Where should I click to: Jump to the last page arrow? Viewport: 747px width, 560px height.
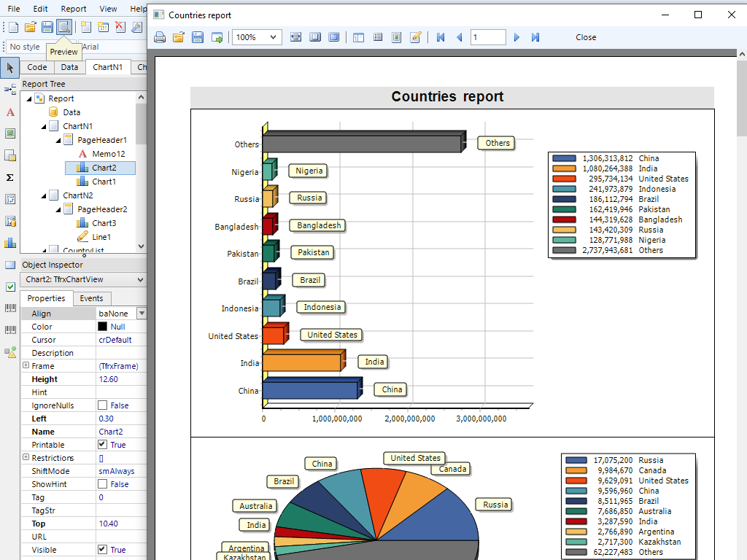535,37
